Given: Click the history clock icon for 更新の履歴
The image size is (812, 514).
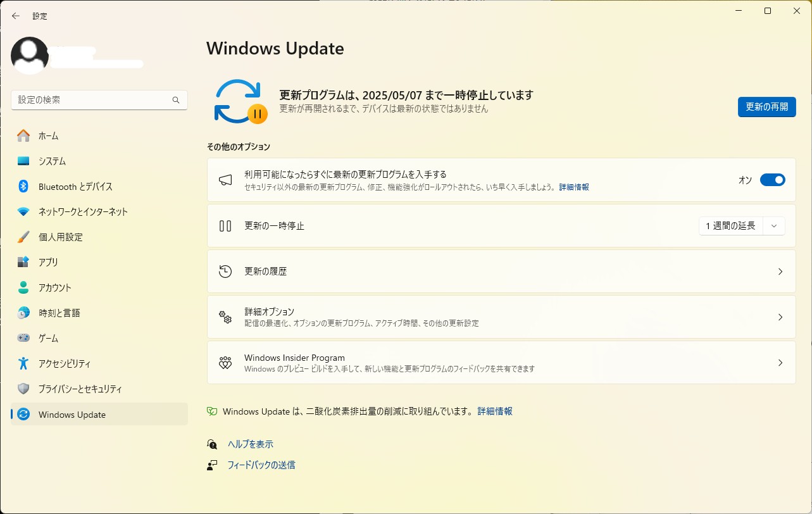Looking at the screenshot, I should point(225,272).
